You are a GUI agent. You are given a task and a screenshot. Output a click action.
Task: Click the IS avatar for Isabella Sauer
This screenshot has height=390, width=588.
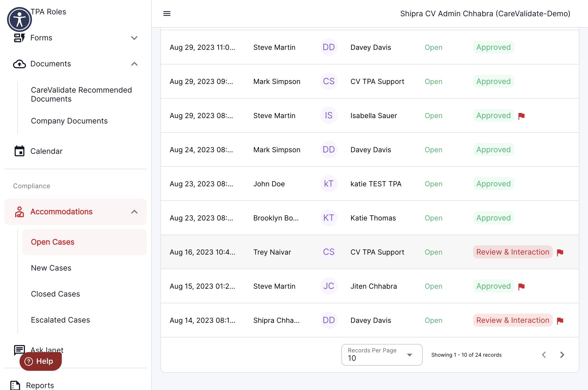[x=329, y=116]
